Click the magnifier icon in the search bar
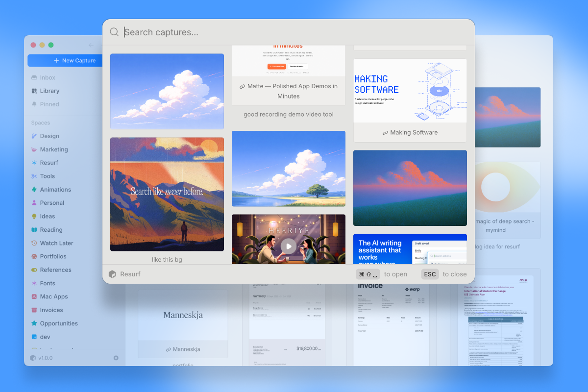 pos(114,32)
